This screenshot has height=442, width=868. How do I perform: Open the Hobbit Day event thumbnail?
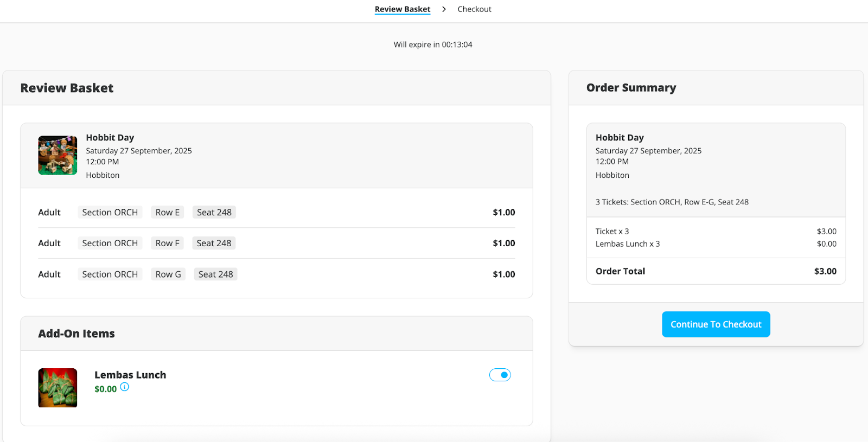click(58, 155)
